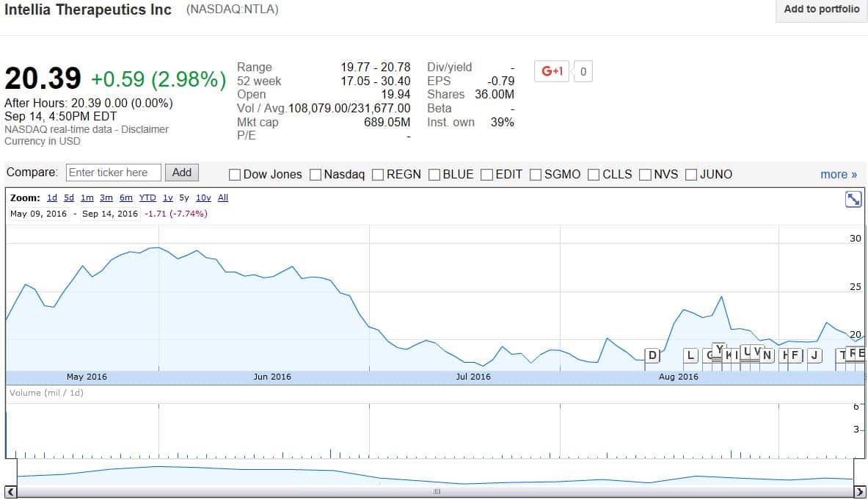Screen dimensions: 868x500
Task: Click the Add compare button
Action: pos(181,173)
